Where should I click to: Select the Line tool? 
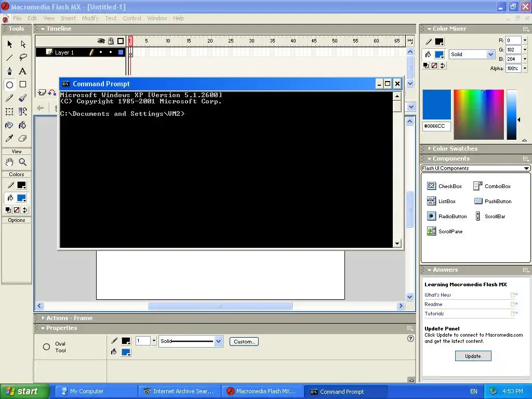click(x=9, y=58)
